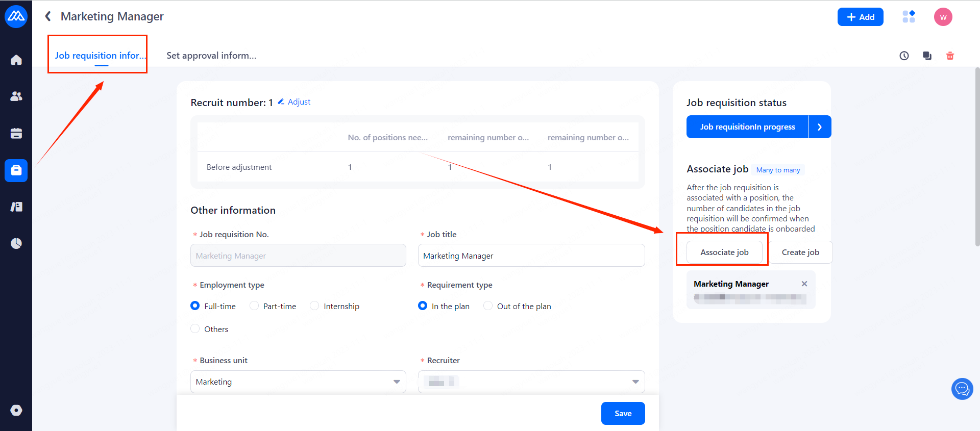Open the apps grid icon

coord(909,17)
